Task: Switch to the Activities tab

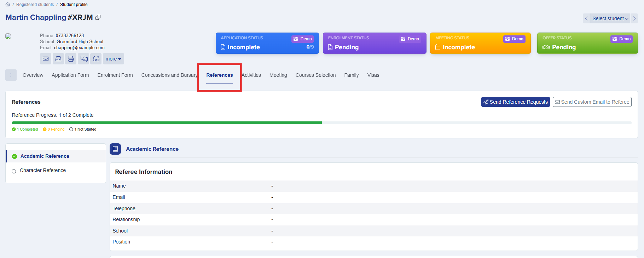Action: pos(251,75)
